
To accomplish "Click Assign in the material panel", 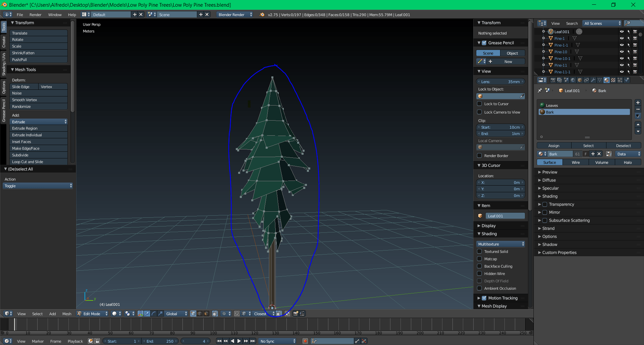I will [553, 145].
